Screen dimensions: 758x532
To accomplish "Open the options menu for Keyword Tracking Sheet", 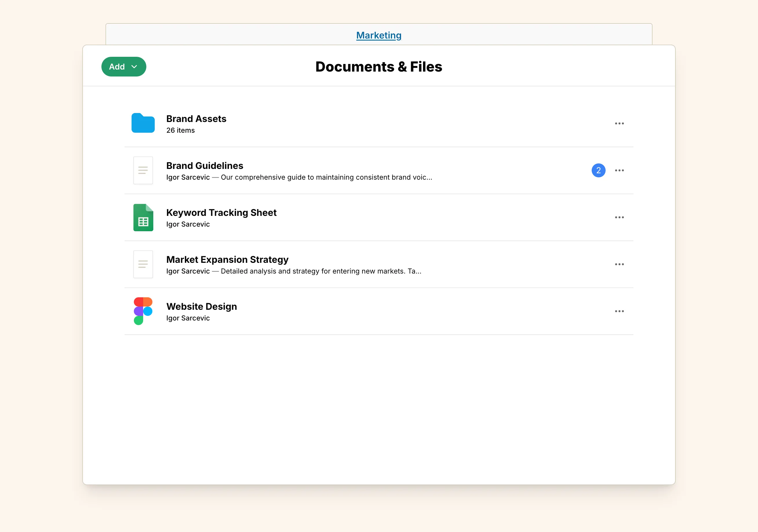I will 619,217.
